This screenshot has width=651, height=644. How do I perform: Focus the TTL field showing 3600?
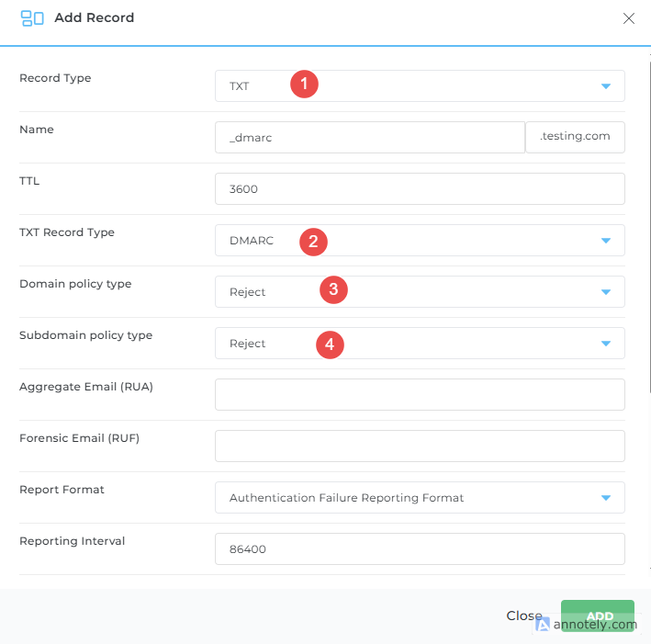click(420, 189)
